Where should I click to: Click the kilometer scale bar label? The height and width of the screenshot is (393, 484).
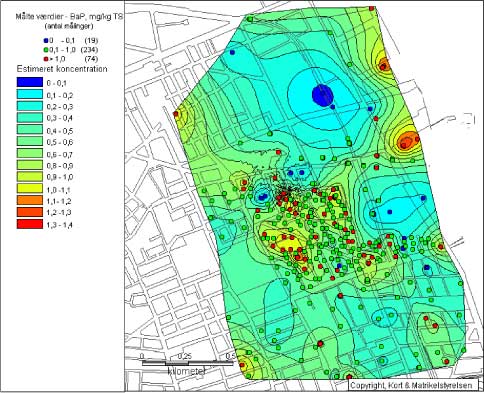(x=187, y=371)
